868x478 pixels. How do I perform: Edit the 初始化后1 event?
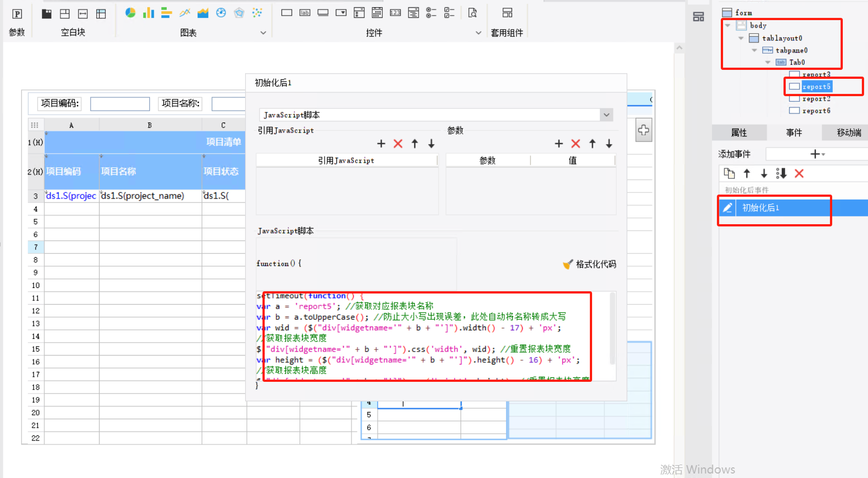click(x=728, y=208)
